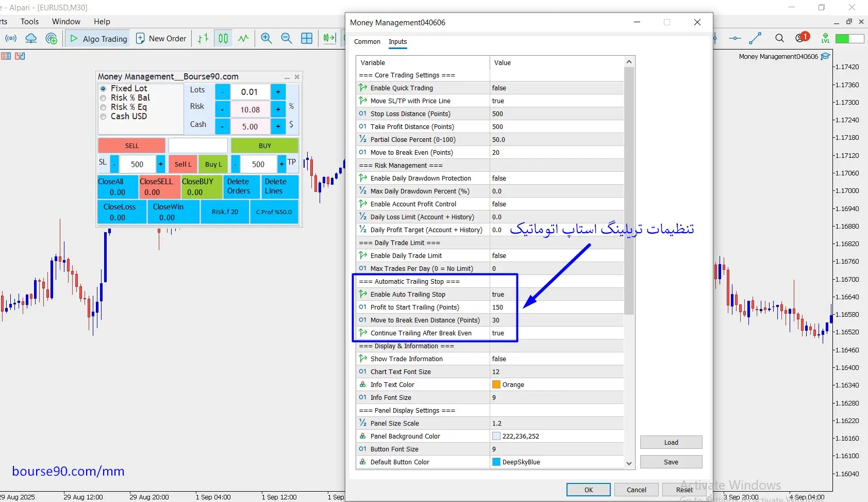868x502 pixels.
Task: Switch chart to candlestick view
Action: [223, 38]
